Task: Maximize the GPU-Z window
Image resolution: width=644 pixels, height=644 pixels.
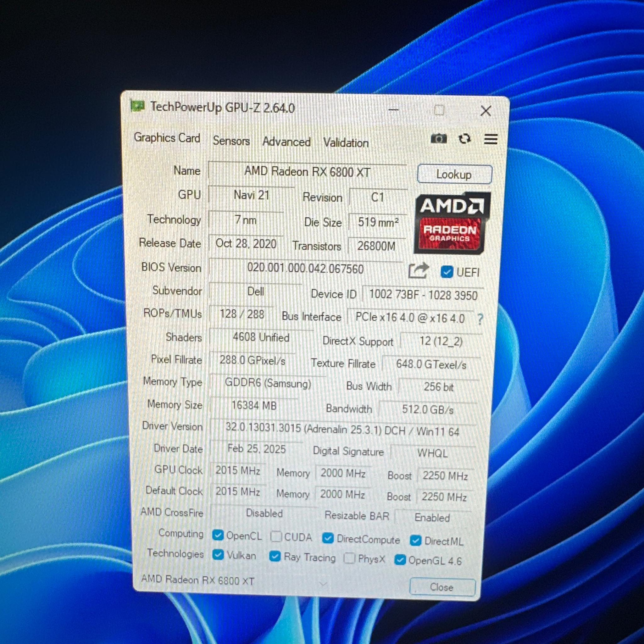Action: tap(439, 110)
